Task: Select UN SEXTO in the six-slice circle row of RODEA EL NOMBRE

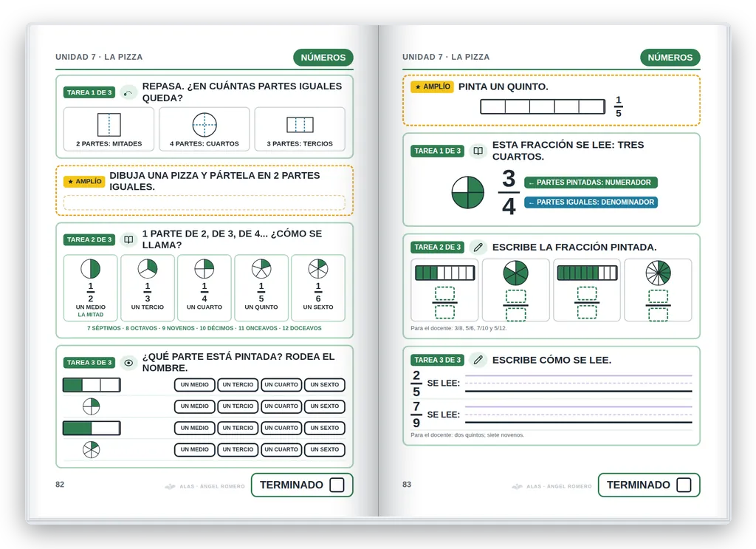Action: pyautogui.click(x=325, y=449)
